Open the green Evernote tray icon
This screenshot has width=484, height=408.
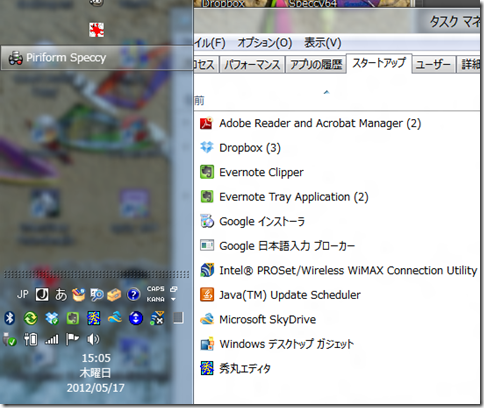pyautogui.click(x=73, y=318)
